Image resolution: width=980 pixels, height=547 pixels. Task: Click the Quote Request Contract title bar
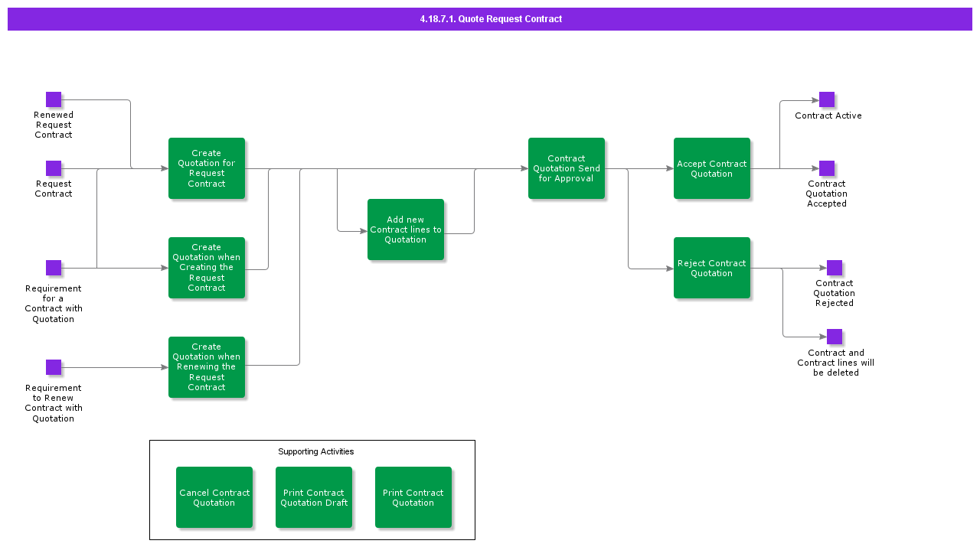tap(490, 19)
